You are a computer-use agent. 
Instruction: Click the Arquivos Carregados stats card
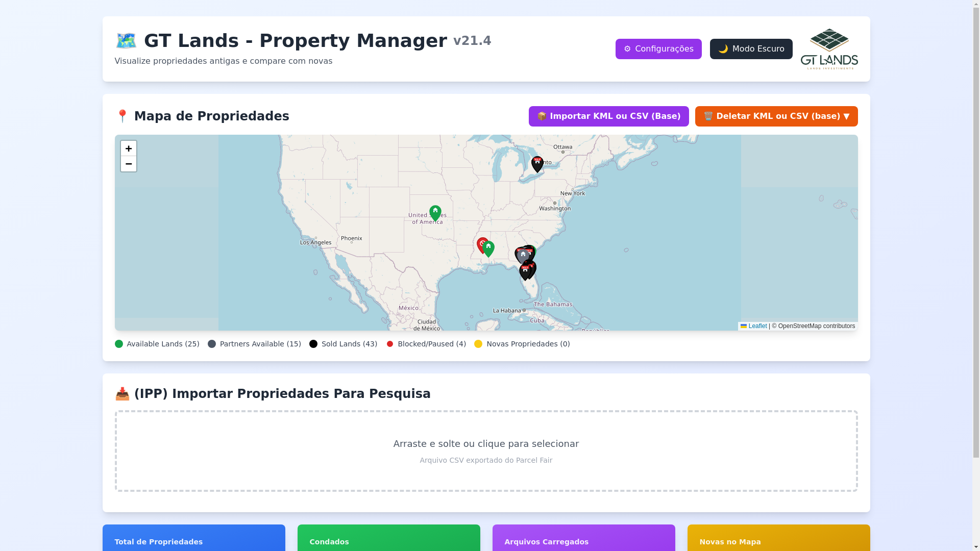coord(584,538)
